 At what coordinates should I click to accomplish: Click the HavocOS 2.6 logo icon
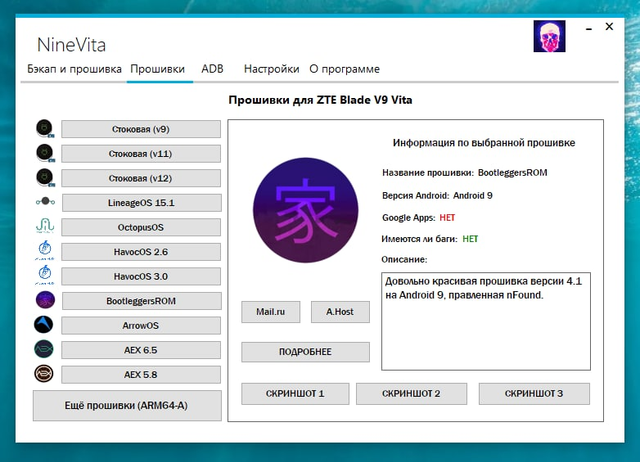pos(45,250)
